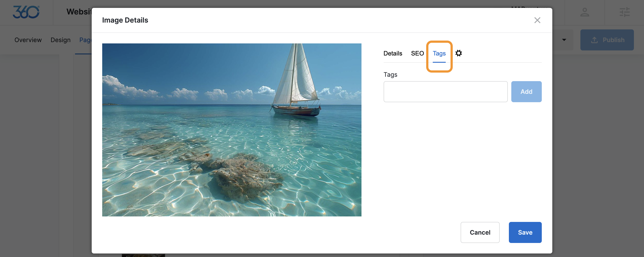The width and height of the screenshot is (644, 257).
Task: Select the Tags tab
Action: pyautogui.click(x=439, y=53)
